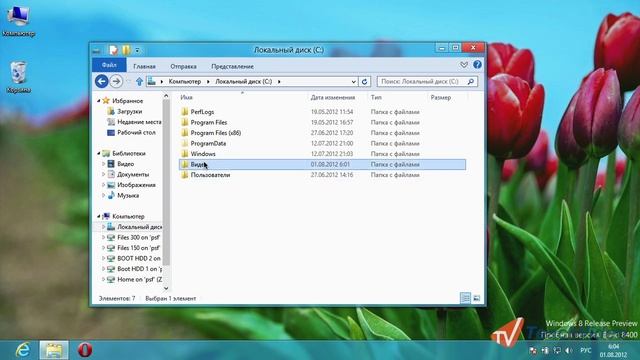This screenshot has width=640, height=360.
Task: Collapse the Компьютер tree group
Action: [99, 216]
